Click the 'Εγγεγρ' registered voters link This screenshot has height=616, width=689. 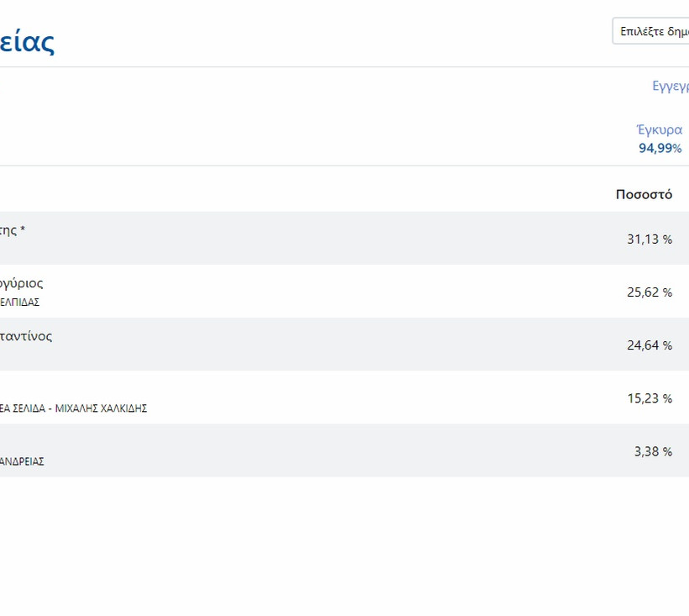pos(671,86)
